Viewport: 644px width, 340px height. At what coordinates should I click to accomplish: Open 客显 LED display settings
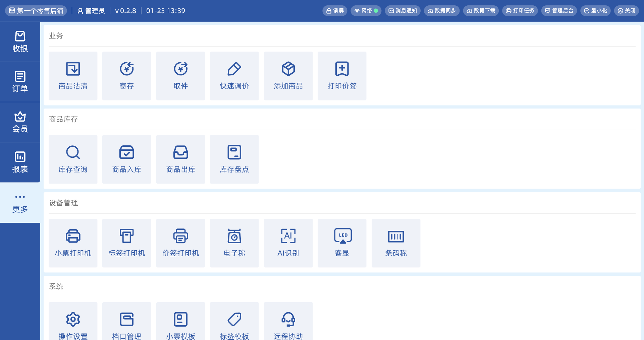[x=342, y=243]
